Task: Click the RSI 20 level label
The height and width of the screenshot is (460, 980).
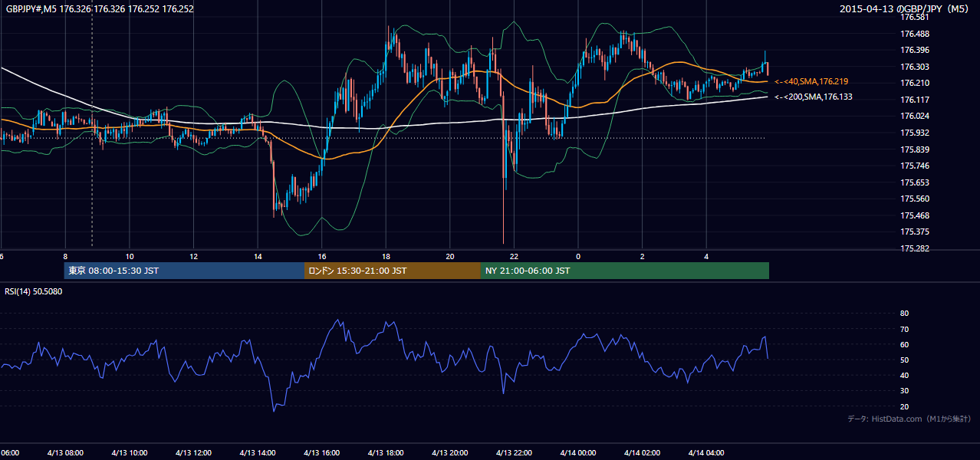Action: pos(905,406)
